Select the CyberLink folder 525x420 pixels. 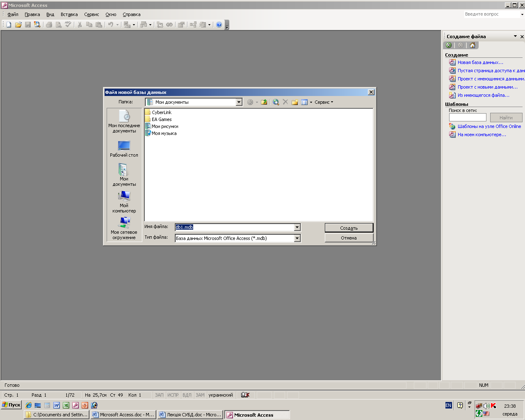[158, 112]
